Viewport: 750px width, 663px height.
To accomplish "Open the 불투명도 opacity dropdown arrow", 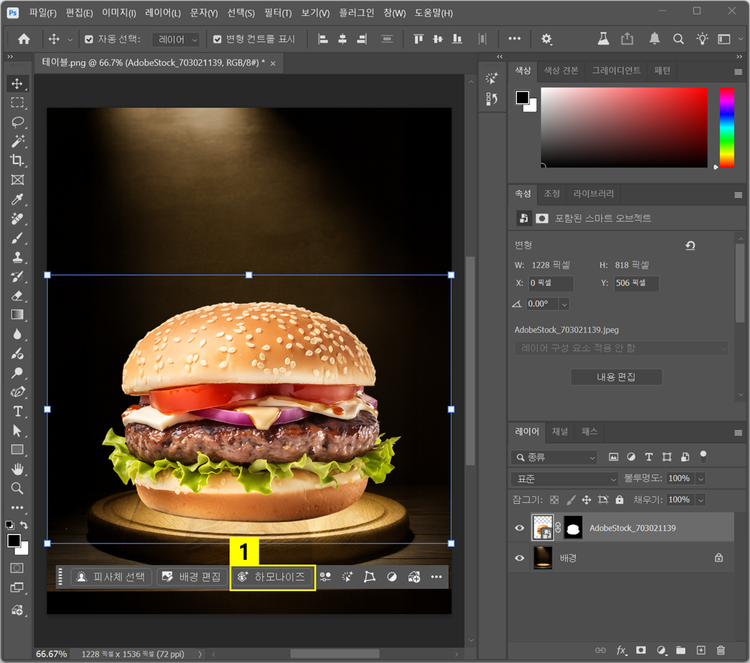I will click(701, 479).
